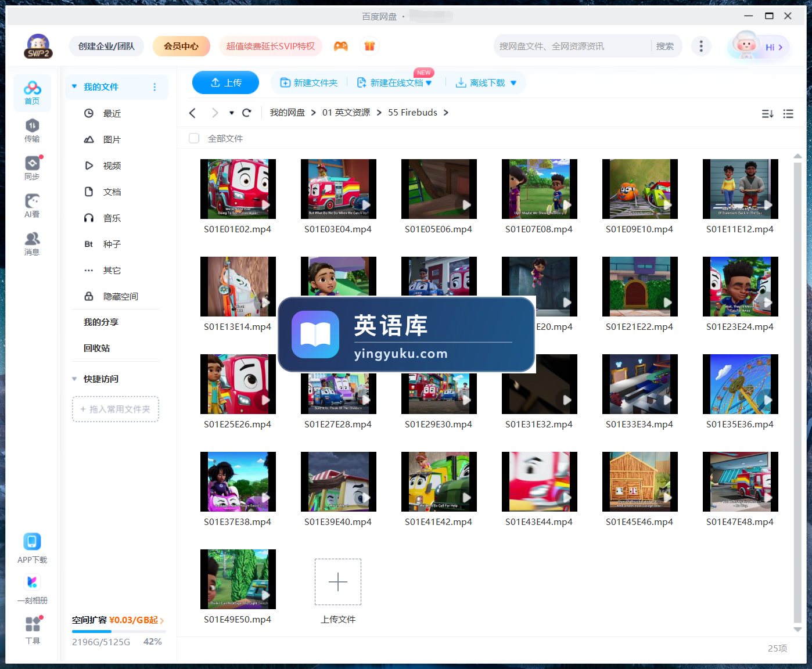Expand the 离线下载 dropdown
812x669 pixels.
coord(513,83)
